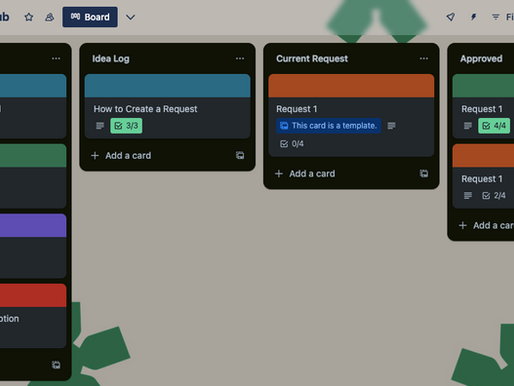Click the 0/4 checklist badge
The height and width of the screenshot is (386, 514).
pos(292,144)
